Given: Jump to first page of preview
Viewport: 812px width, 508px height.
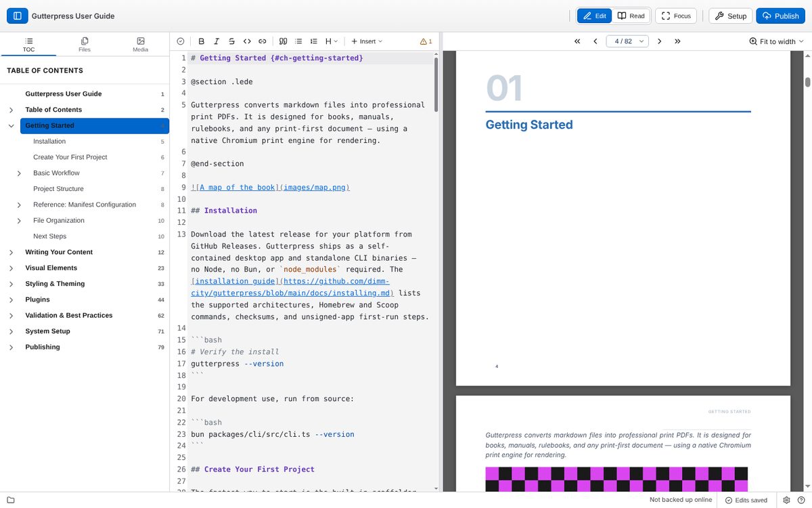Looking at the screenshot, I should click(x=577, y=41).
